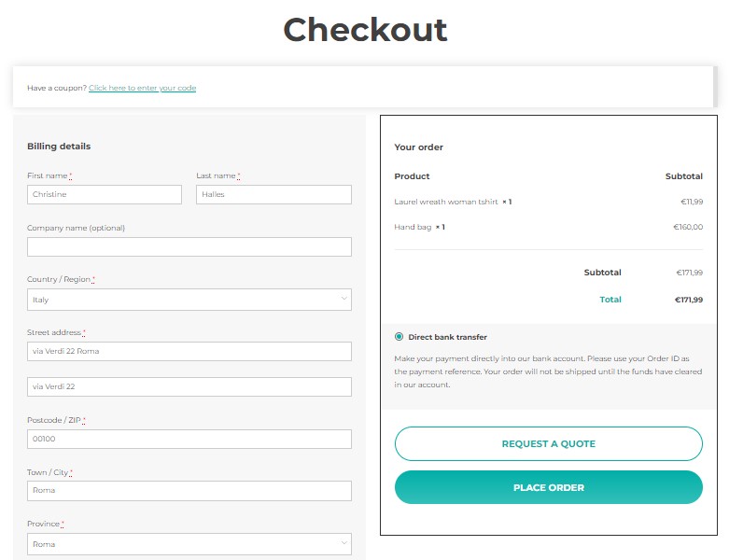729x560 pixels.
Task: Focus the second street address line
Action: coord(189,386)
